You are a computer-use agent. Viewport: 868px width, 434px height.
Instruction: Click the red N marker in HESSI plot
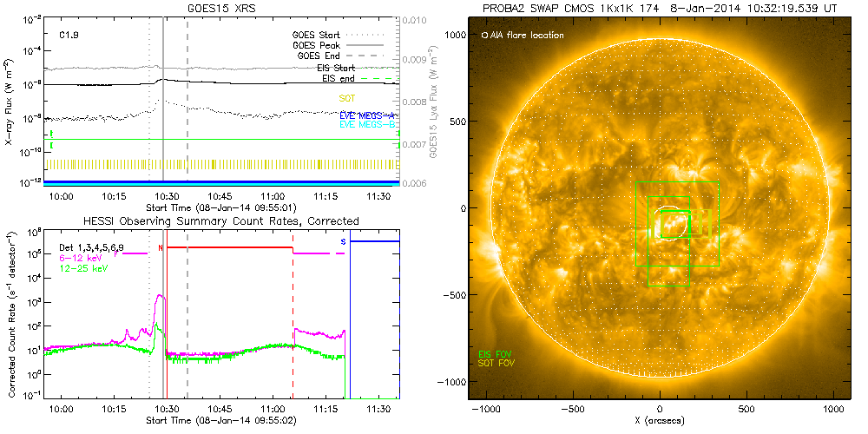(x=161, y=248)
